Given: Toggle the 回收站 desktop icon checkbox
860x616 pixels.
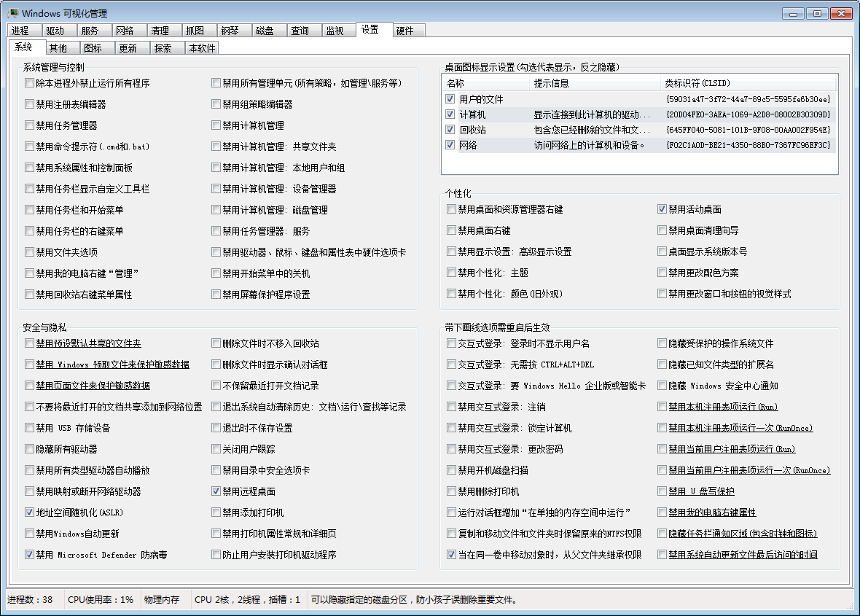Looking at the screenshot, I should click(x=450, y=130).
